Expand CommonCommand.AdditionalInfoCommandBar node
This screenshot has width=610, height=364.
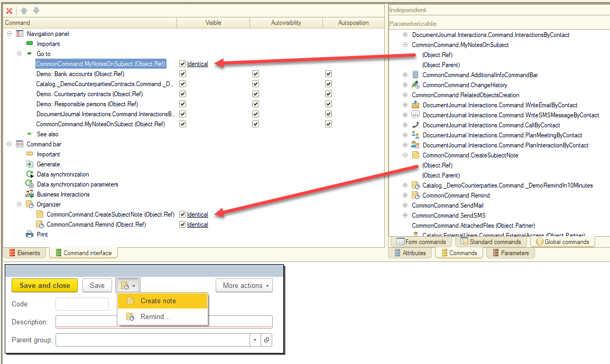pos(405,75)
